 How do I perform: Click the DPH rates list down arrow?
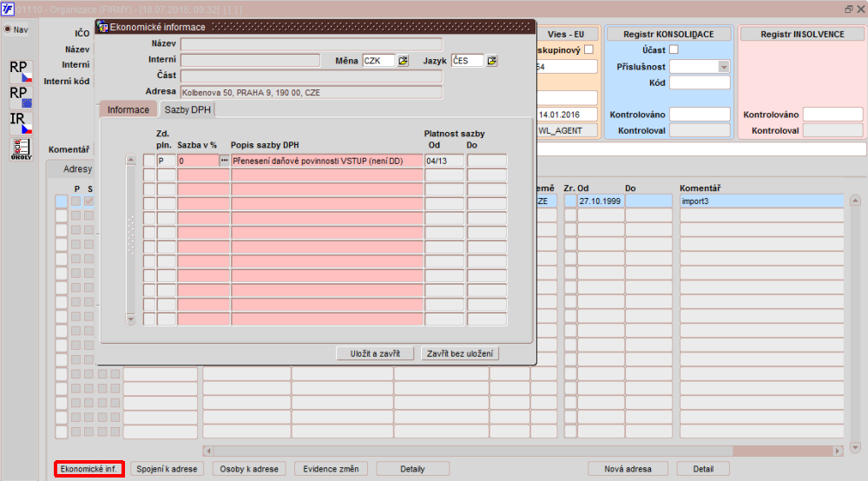pyautogui.click(x=131, y=320)
